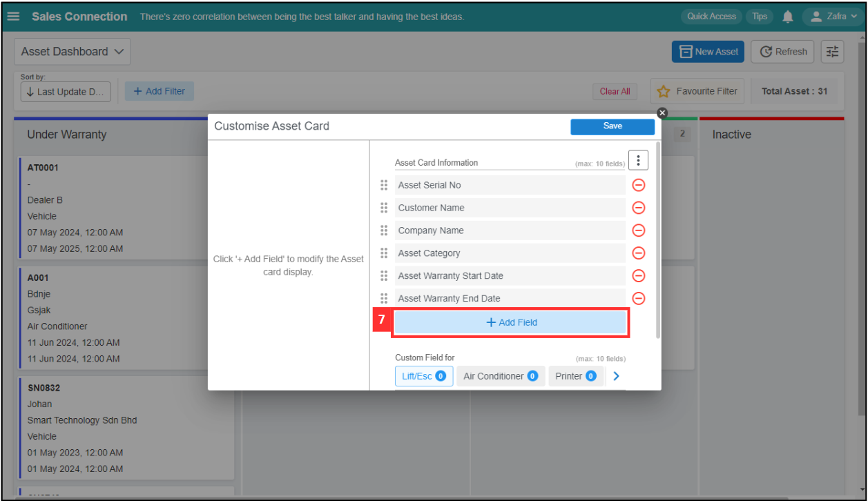Click the Sales Connection logo text
This screenshot has height=501, width=868.
[79, 17]
